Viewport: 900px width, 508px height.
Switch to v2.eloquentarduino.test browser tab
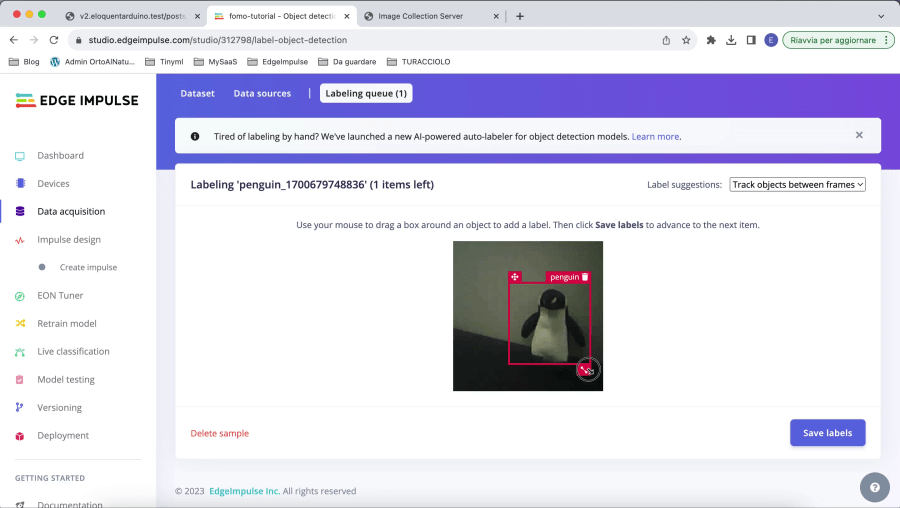point(133,16)
